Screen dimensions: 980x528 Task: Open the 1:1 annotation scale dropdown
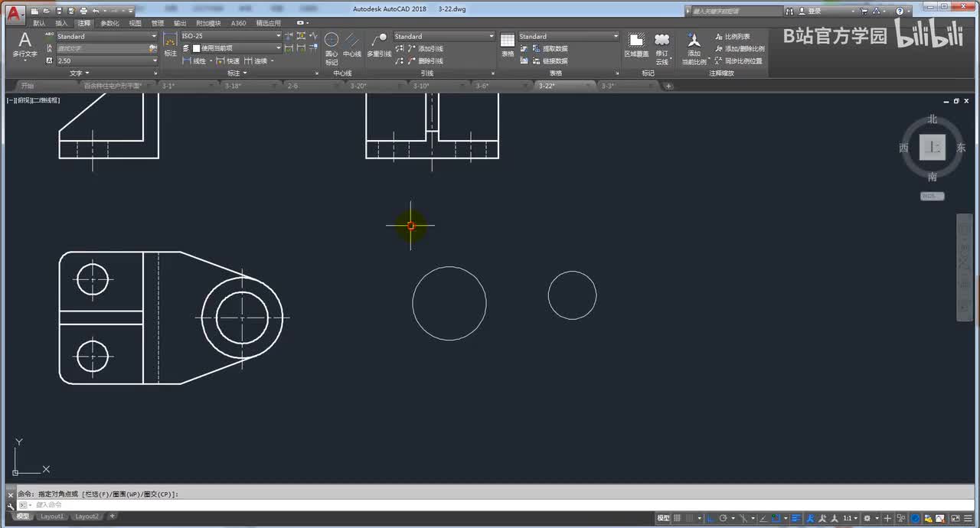point(850,518)
